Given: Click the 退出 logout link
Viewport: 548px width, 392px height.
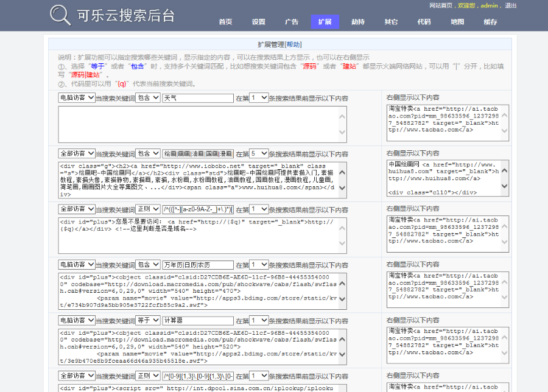Looking at the screenshot, I should [x=510, y=5].
